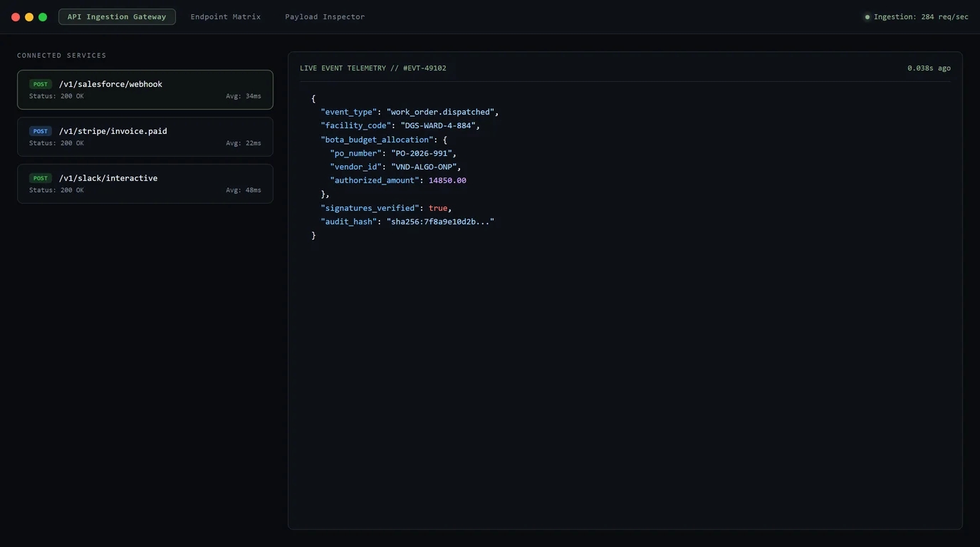The width and height of the screenshot is (980, 547).
Task: Click the Ingestion: 284 req/sec indicator
Action: pos(917,17)
